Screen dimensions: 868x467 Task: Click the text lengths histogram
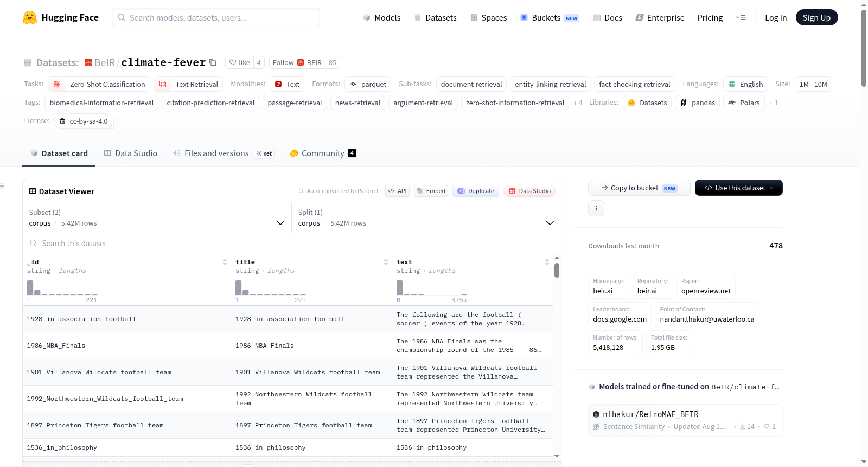(431, 287)
